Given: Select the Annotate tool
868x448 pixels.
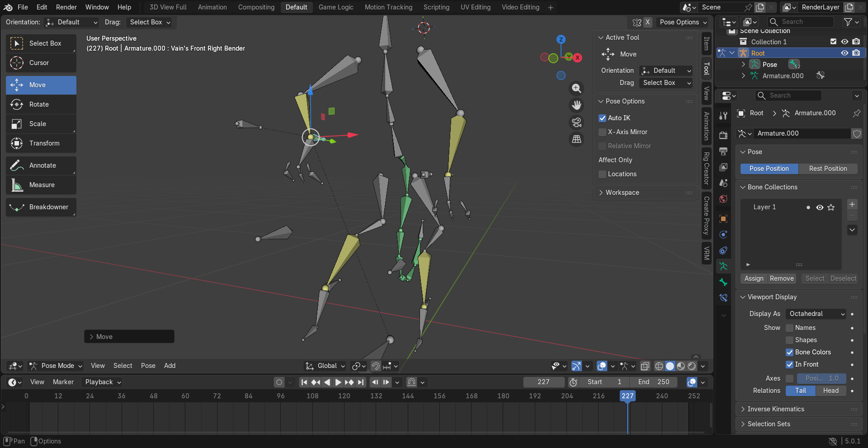Looking at the screenshot, I should coord(41,165).
